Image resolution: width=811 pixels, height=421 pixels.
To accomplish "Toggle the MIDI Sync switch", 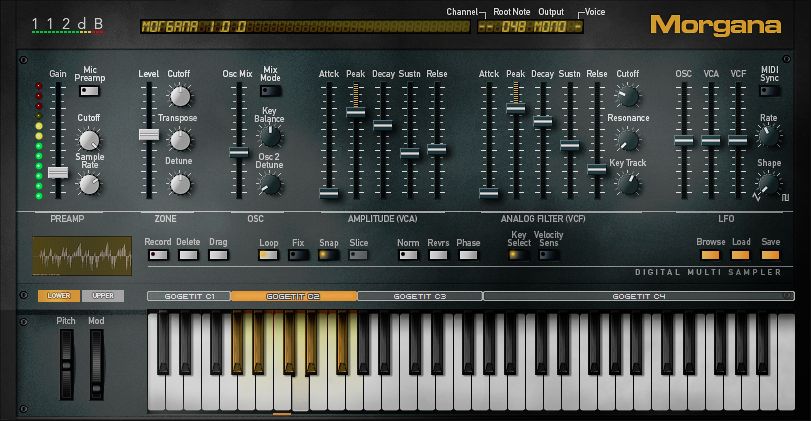I will [769, 92].
